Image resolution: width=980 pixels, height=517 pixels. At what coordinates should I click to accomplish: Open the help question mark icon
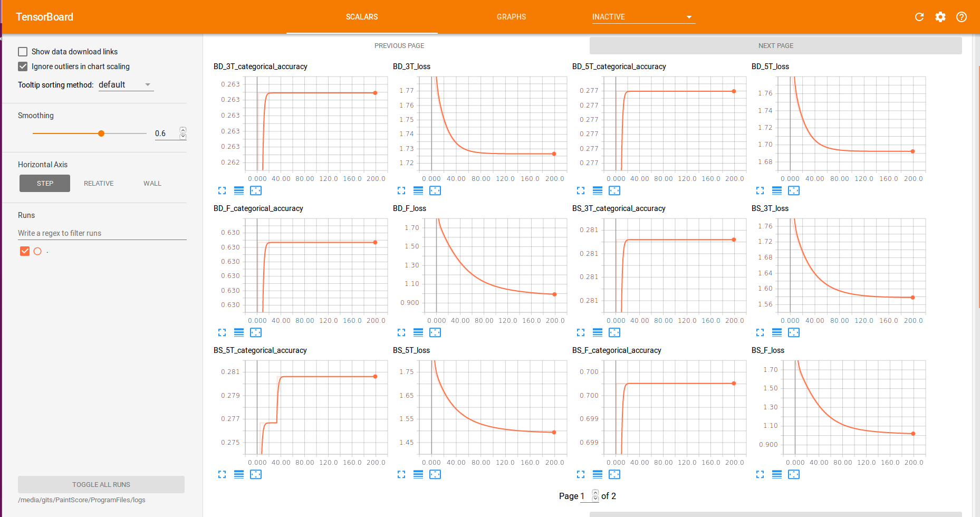coord(962,17)
